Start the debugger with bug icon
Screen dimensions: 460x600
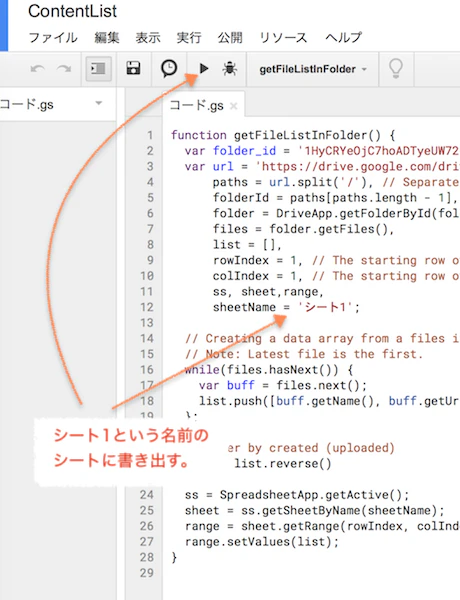230,69
